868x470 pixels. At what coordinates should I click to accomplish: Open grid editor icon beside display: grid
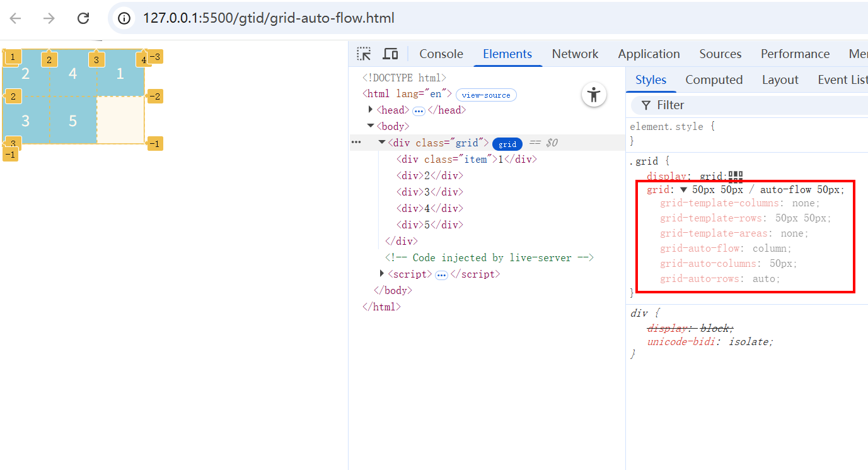tap(736, 176)
